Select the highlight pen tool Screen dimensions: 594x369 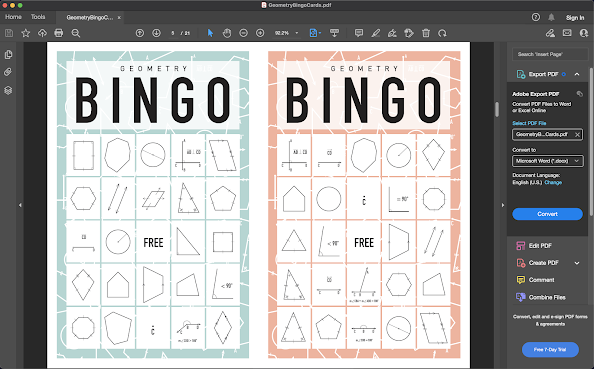[375, 33]
